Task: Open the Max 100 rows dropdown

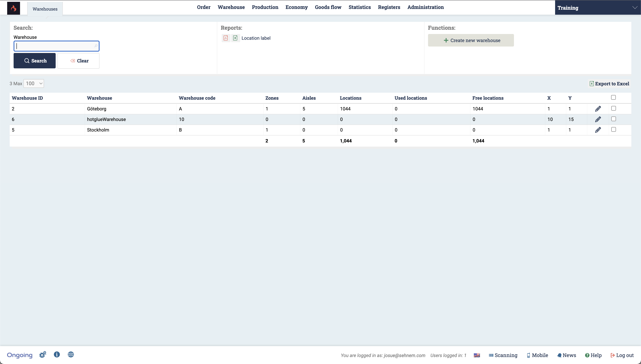Action: (x=34, y=84)
